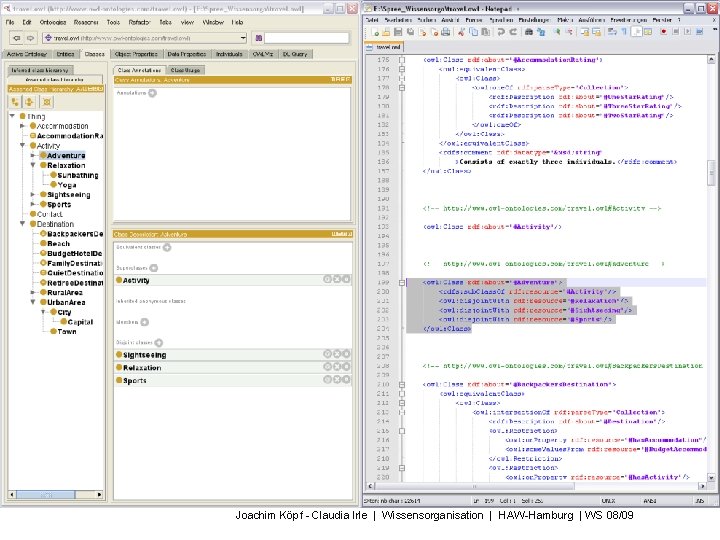Click the Save icon in Notepad++ toolbar
This screenshot has width=720, height=540.
point(398,32)
